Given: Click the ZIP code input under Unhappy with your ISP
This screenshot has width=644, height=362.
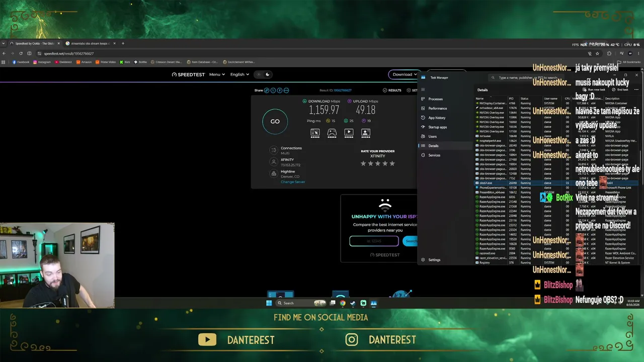Looking at the screenshot, I should pyautogui.click(x=374, y=241).
